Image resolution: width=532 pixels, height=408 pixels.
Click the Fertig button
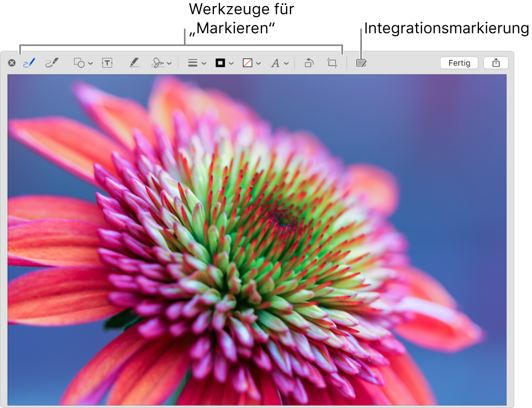tap(459, 63)
